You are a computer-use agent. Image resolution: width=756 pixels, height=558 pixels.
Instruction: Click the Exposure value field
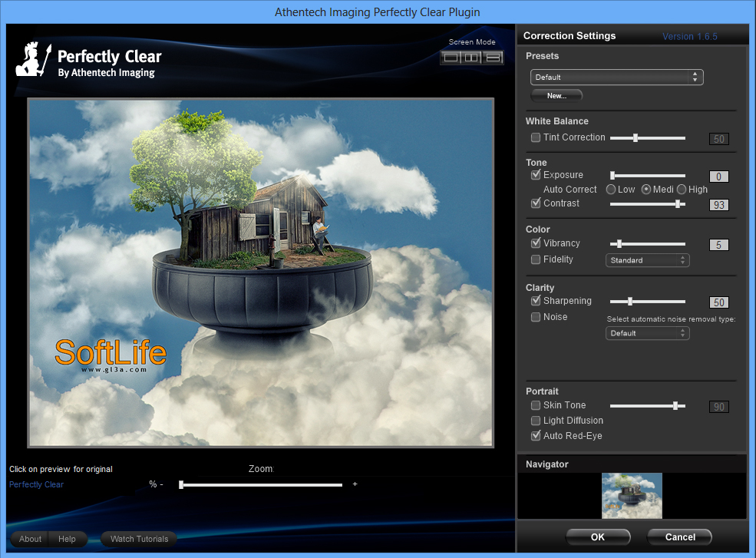[x=719, y=177]
